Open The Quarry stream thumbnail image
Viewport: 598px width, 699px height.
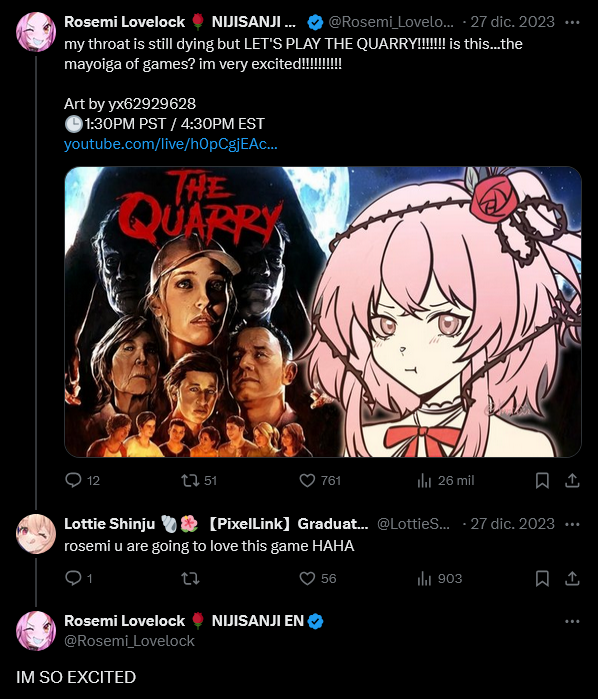(323, 312)
